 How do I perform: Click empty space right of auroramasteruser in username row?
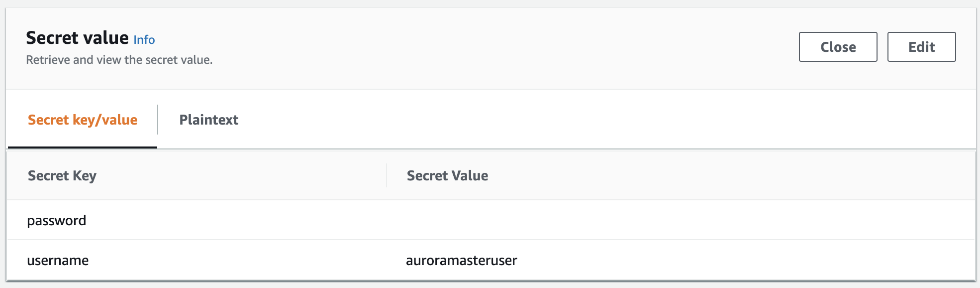(x=746, y=260)
